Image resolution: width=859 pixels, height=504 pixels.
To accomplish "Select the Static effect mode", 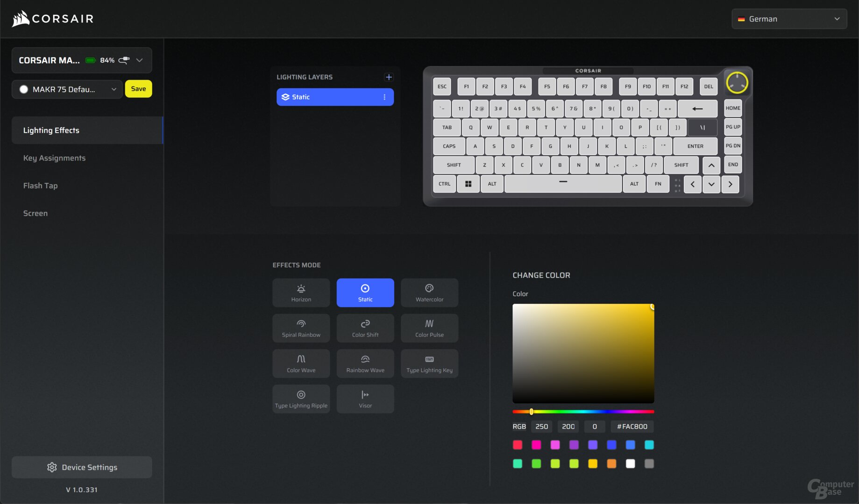I will point(365,293).
